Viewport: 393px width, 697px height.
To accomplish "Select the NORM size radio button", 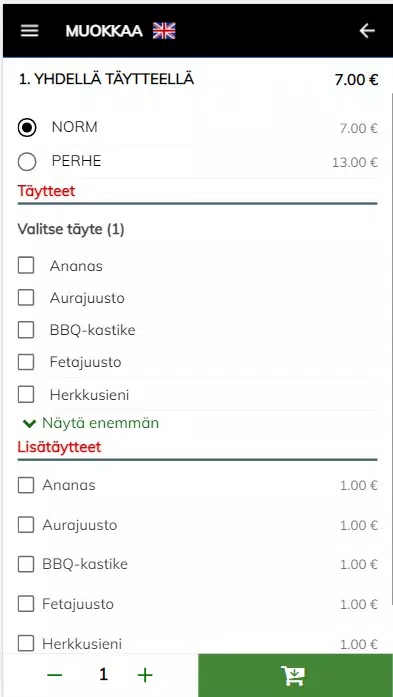I will (x=27, y=128).
